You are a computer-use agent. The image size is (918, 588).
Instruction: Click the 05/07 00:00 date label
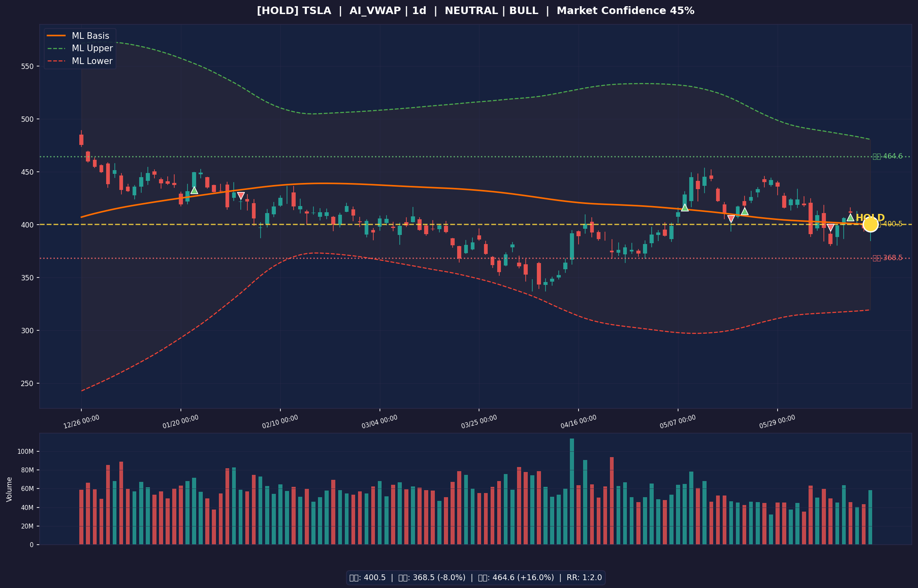(x=678, y=422)
